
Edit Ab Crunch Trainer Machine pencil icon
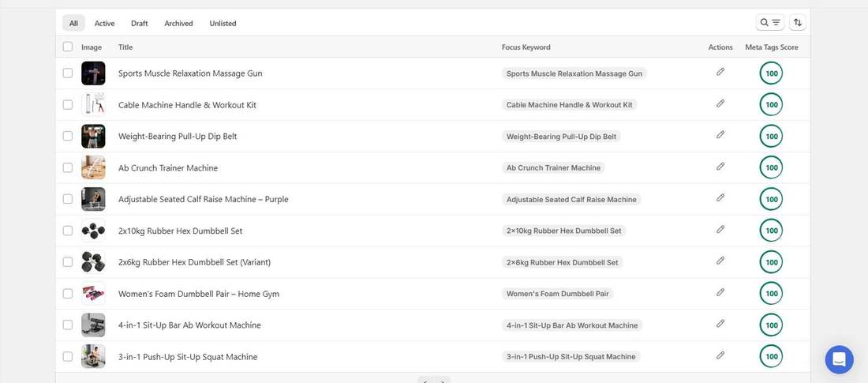(720, 167)
